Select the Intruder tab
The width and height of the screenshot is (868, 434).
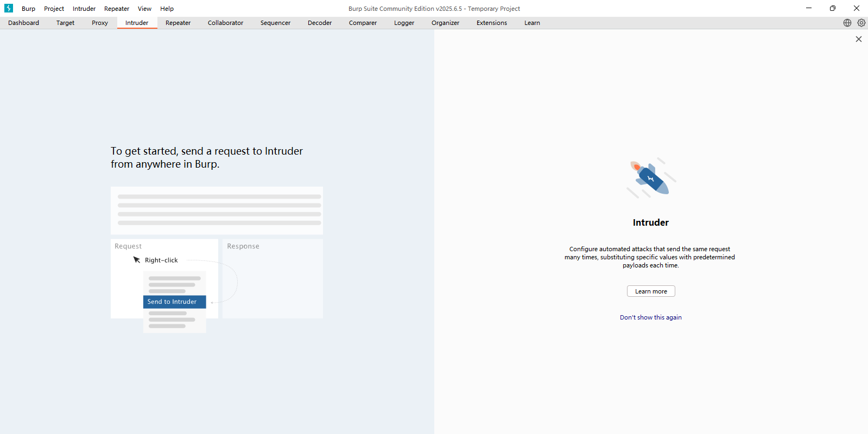137,23
